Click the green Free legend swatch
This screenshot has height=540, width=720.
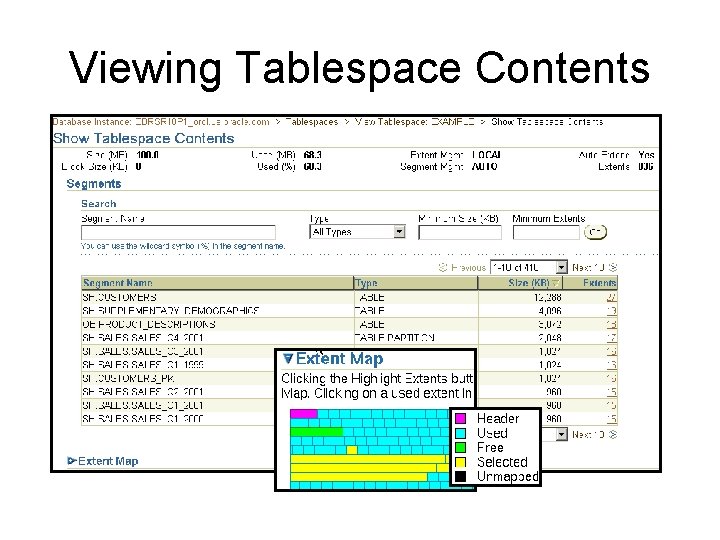pos(460,447)
